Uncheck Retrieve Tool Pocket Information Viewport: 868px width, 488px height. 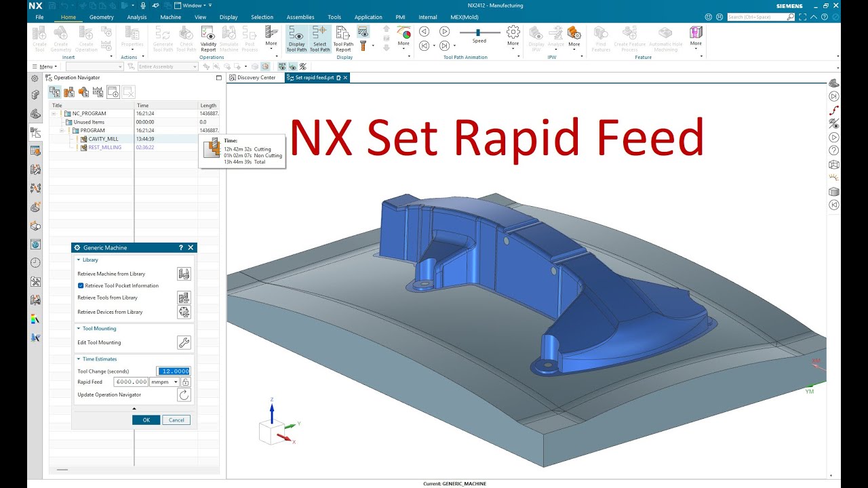pyautogui.click(x=81, y=285)
